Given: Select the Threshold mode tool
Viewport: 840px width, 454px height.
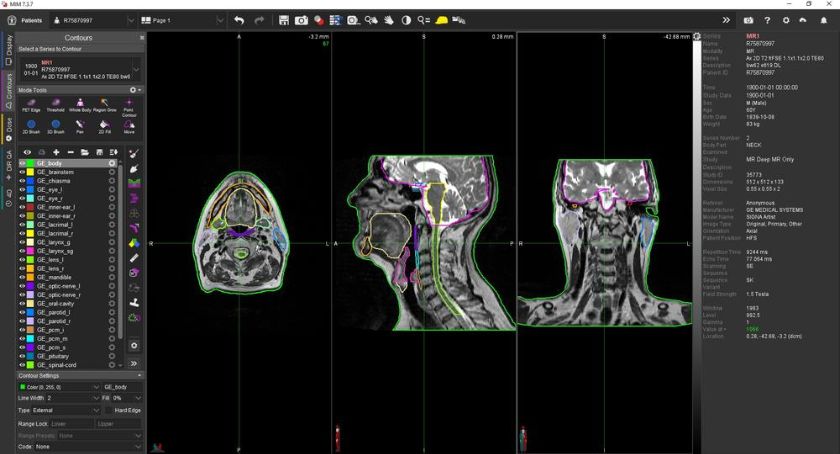Looking at the screenshot, I should pyautogui.click(x=56, y=105).
